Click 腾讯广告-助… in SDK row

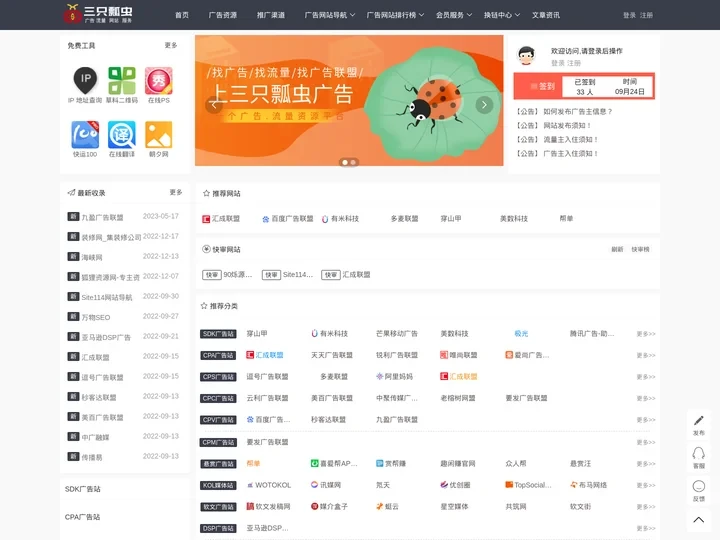(592, 334)
